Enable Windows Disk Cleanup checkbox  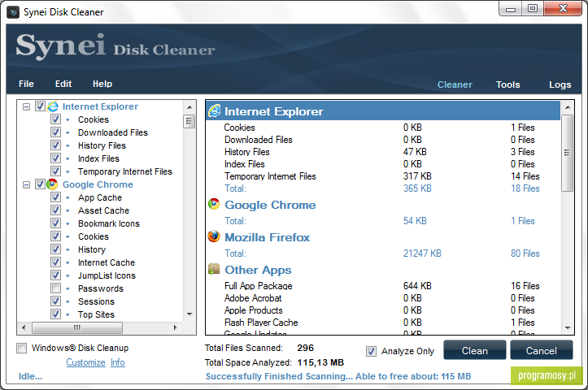point(22,348)
